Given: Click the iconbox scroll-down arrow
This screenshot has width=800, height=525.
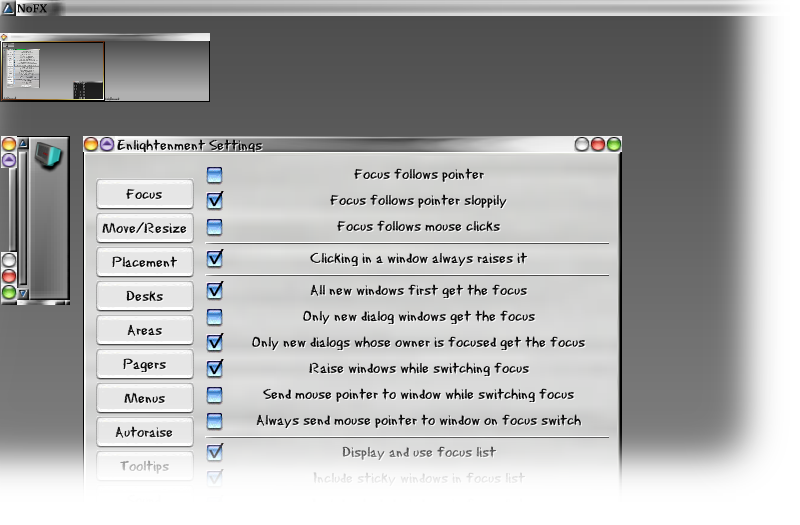Looking at the screenshot, I should click(x=23, y=294).
